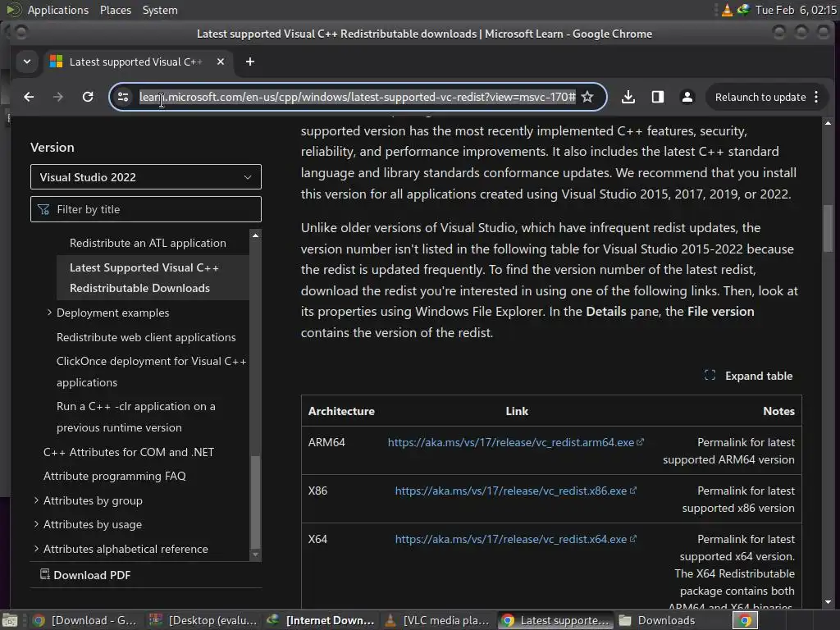Click the Filter by title funnel icon
Viewport: 840px width, 630px height.
point(43,209)
